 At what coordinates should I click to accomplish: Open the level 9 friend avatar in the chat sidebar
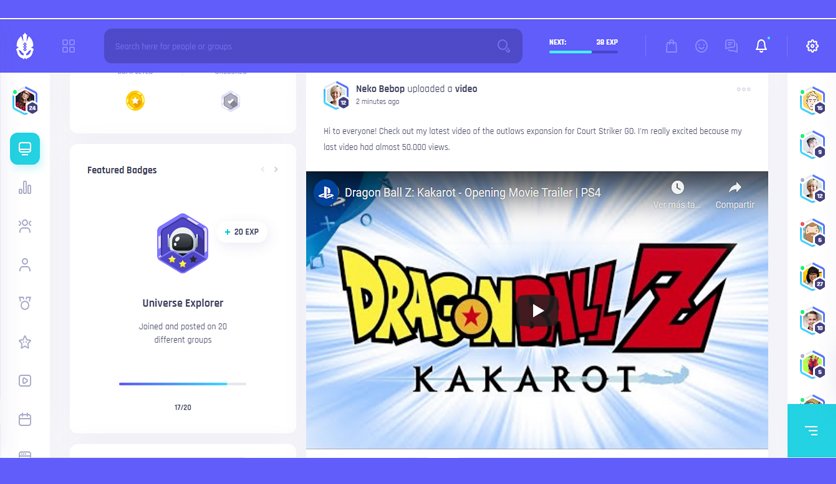812,145
